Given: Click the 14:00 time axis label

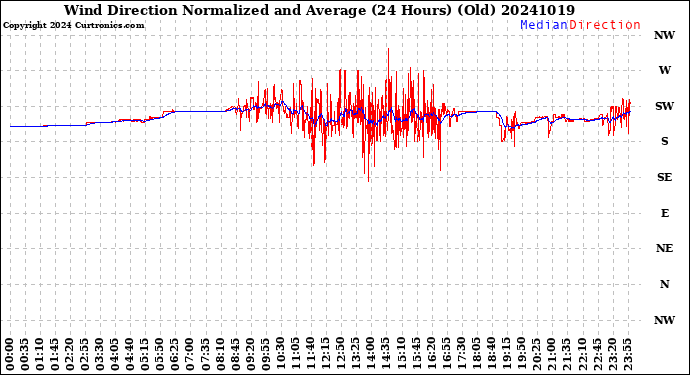Looking at the screenshot, I should pyautogui.click(x=370, y=355).
